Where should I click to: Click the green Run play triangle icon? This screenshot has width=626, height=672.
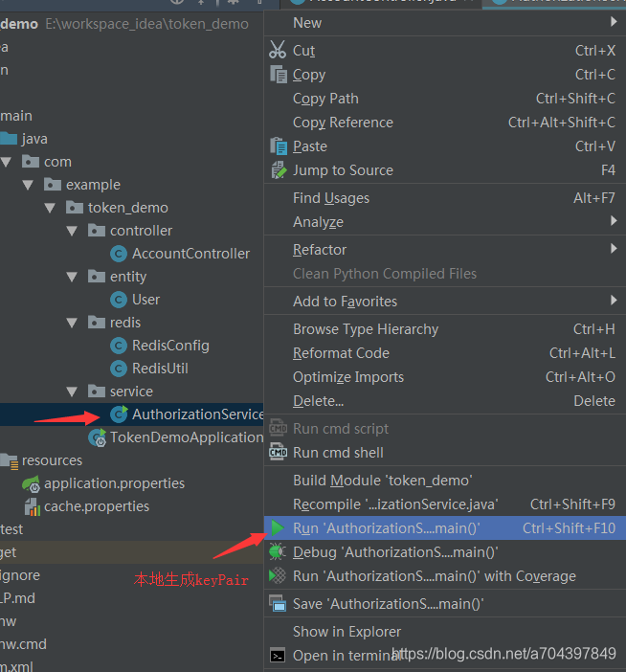tap(278, 528)
